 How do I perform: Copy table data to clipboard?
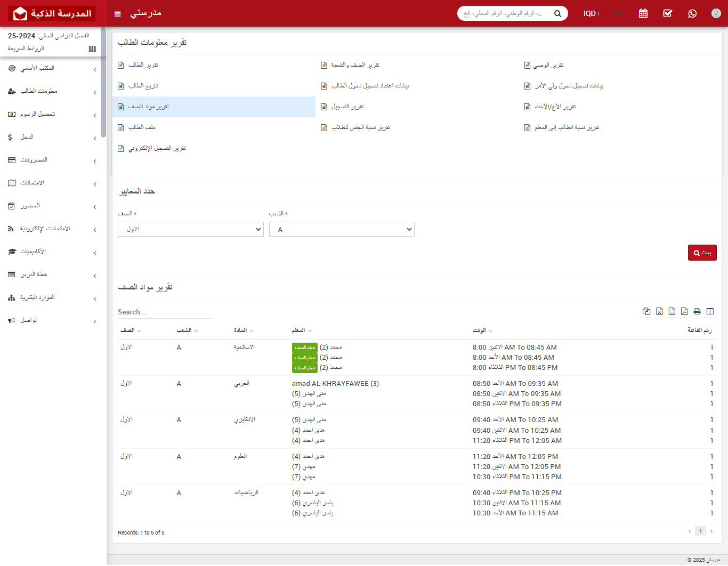point(646,311)
